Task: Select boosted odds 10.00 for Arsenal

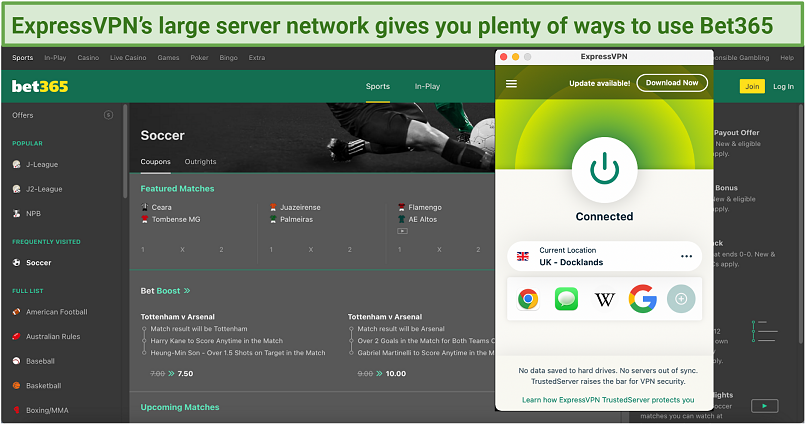Action: pyautogui.click(x=395, y=374)
